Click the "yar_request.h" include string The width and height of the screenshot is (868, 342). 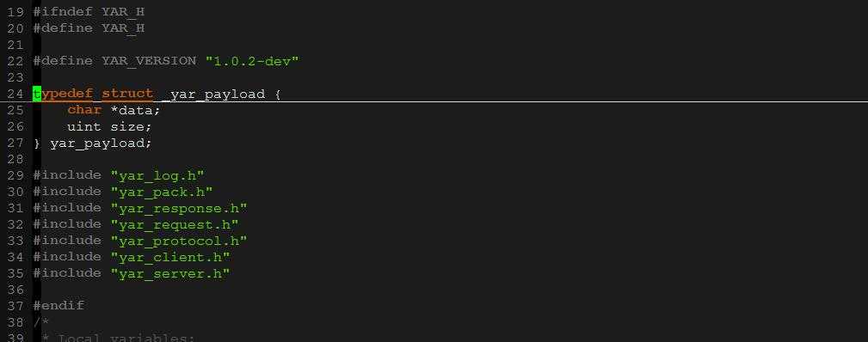coord(175,224)
